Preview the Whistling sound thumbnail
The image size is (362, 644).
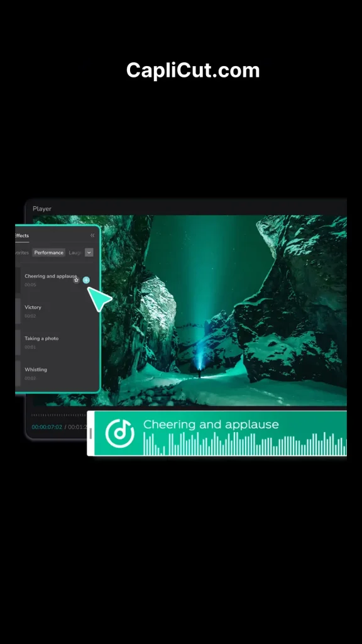pos(18,374)
